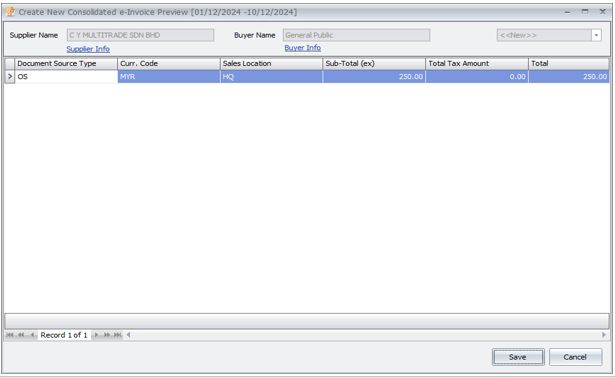The width and height of the screenshot is (615, 378).
Task: Go to next page navigator button
Action: coord(107,335)
